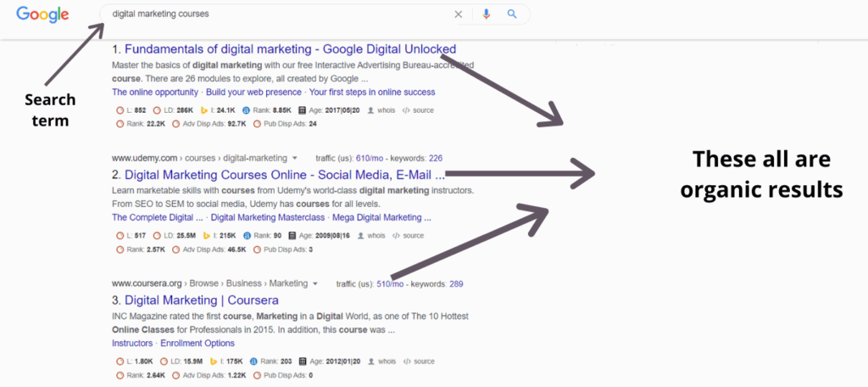Click the Alexa Rank icon in result 1
The height and width of the screenshot is (387, 868).
tap(247, 110)
